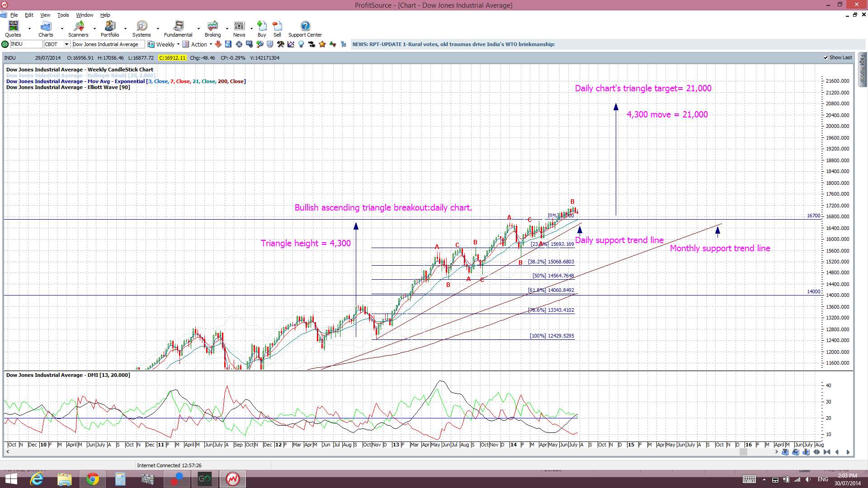Click the scrollbar left arrow below chart
Image resolution: width=868 pixels, height=488 pixels.
pos(7,452)
